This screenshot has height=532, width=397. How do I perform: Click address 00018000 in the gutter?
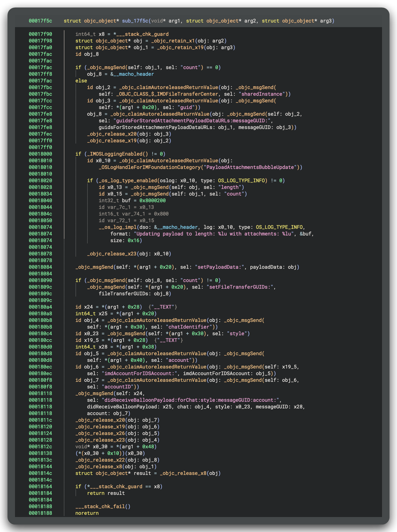40,154
